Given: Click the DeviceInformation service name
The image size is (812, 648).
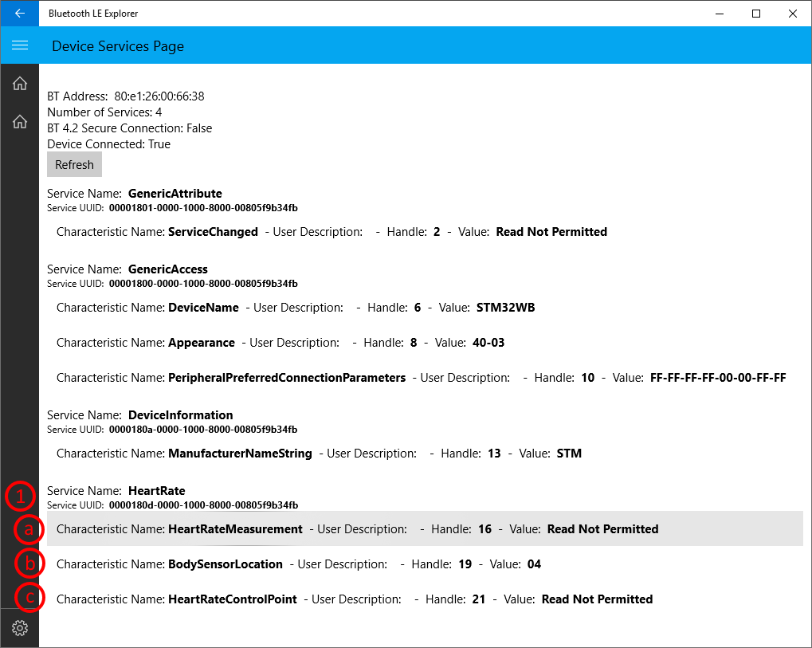Looking at the screenshot, I should [180, 415].
